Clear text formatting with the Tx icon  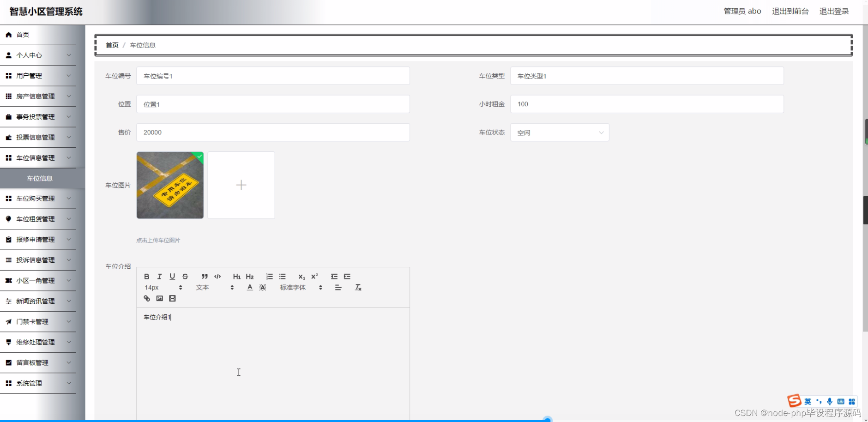[358, 287]
